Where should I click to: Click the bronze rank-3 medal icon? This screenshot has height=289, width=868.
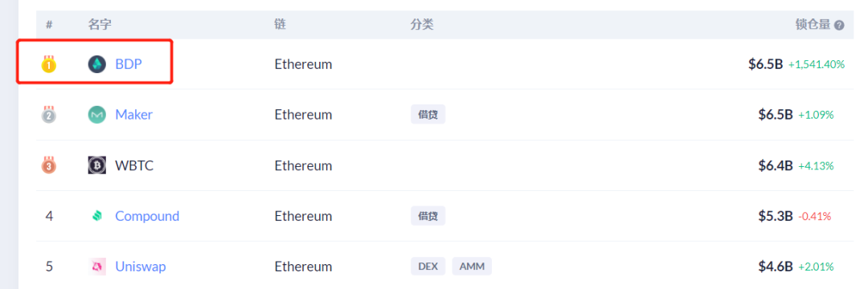[x=49, y=165]
